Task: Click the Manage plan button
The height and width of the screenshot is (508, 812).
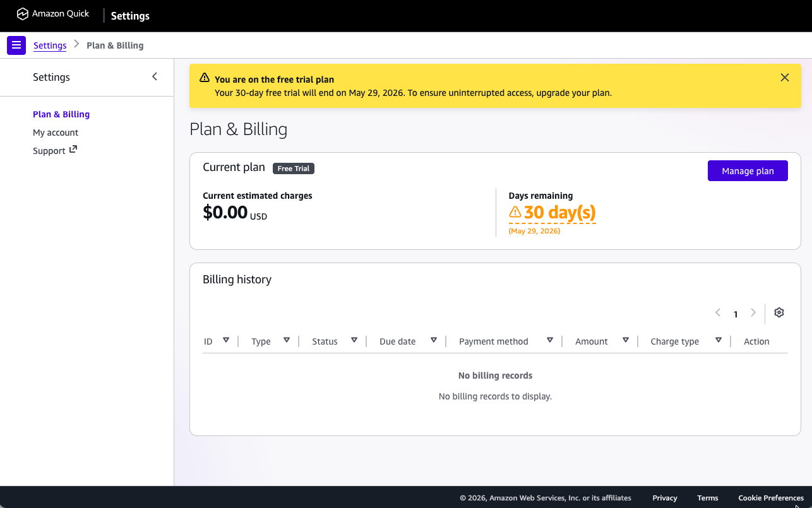Action: pyautogui.click(x=747, y=171)
